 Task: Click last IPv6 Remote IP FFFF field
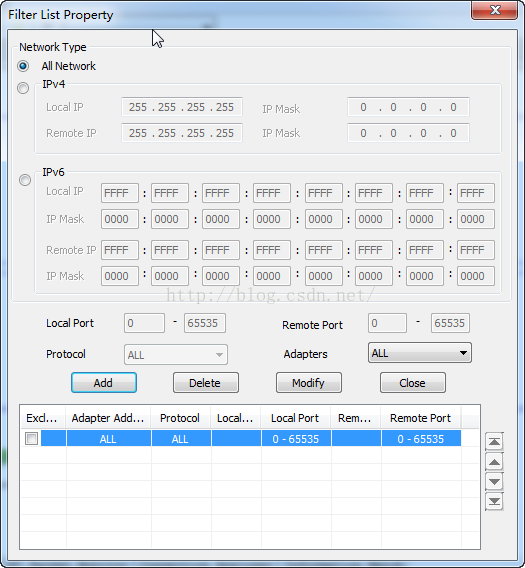(476, 250)
